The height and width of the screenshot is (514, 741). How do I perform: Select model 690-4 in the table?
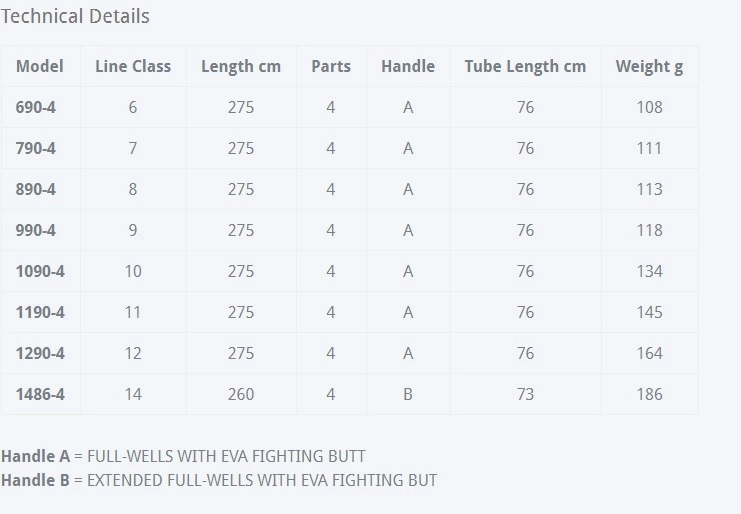pyautogui.click(x=36, y=107)
